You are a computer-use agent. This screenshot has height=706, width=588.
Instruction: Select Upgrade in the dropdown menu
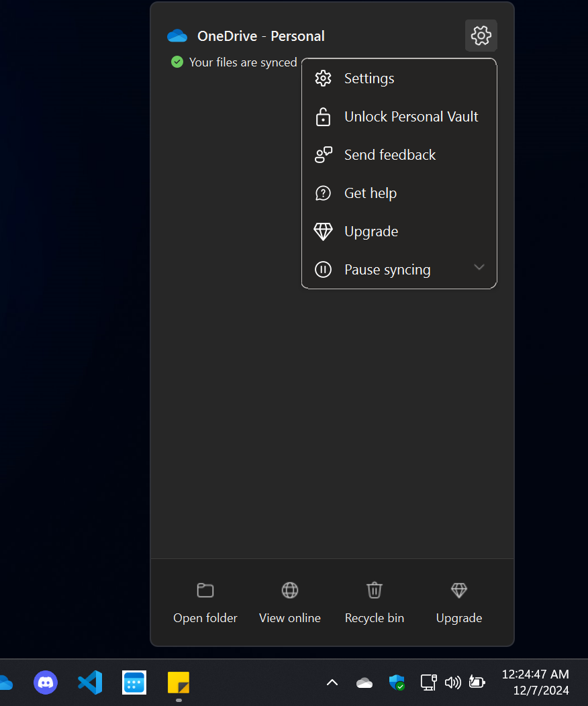tap(399, 232)
